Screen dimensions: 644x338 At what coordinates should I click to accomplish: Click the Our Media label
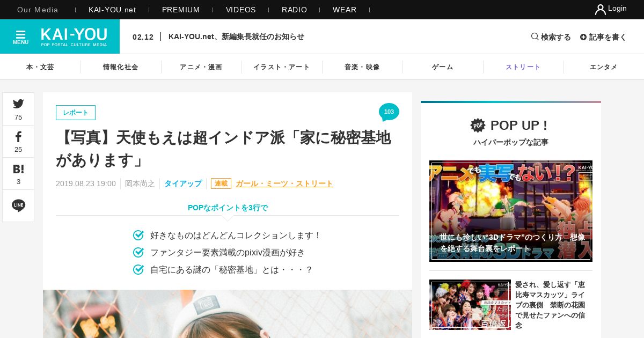(x=38, y=10)
